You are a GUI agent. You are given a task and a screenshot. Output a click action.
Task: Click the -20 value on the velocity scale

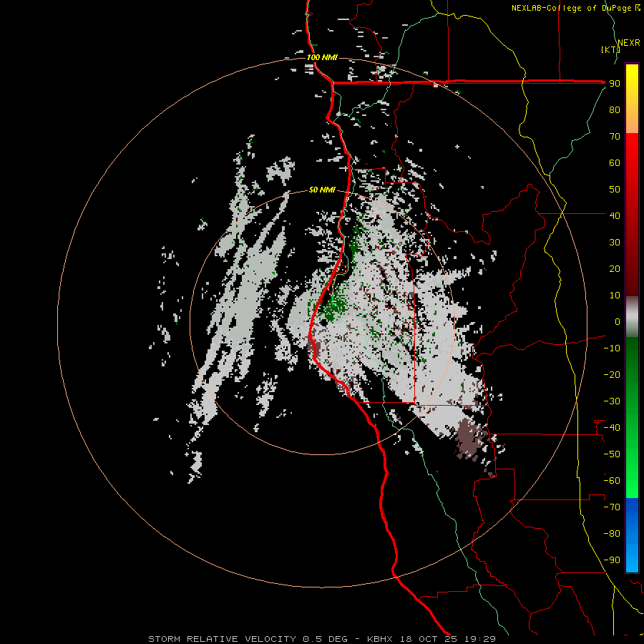click(x=612, y=374)
